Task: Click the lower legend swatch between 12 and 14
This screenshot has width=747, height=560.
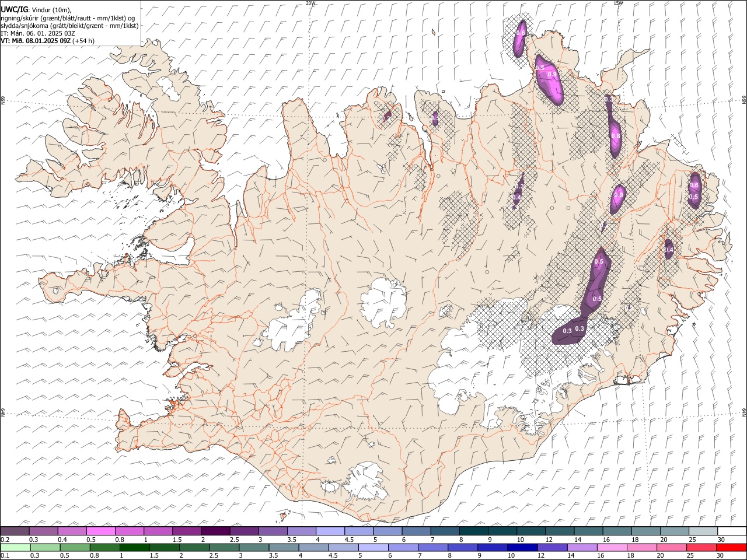Action: coord(551,547)
